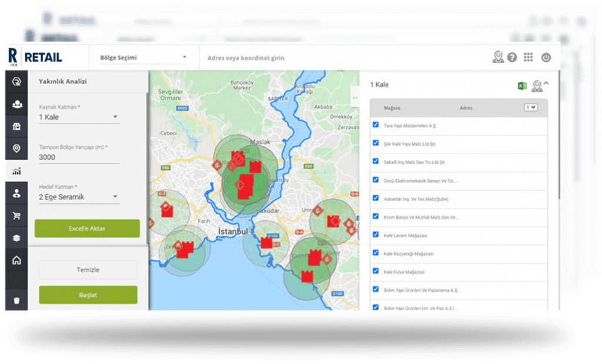602x364 pixels.
Task: Click the Tampon Bölge Yarıçapı field showing 3000
Action: point(79,158)
